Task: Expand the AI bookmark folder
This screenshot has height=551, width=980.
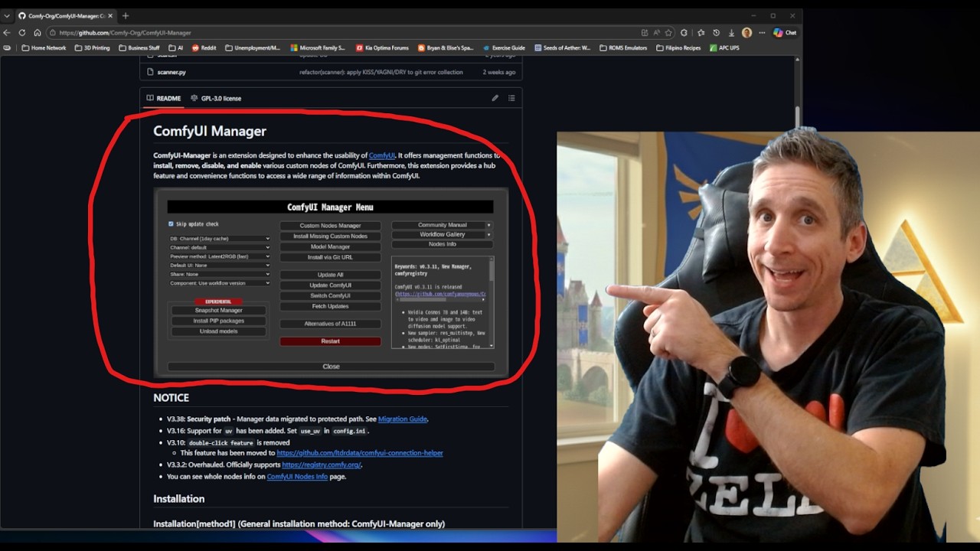Action: coord(175,47)
